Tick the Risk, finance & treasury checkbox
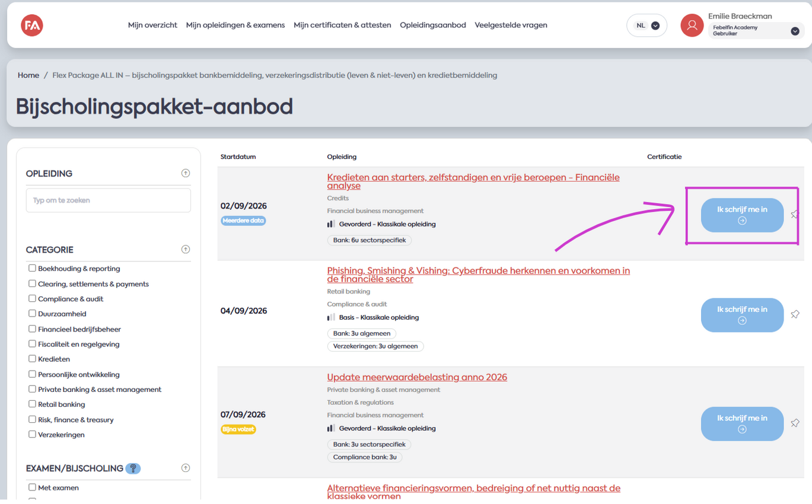The image size is (812, 504). point(32,419)
